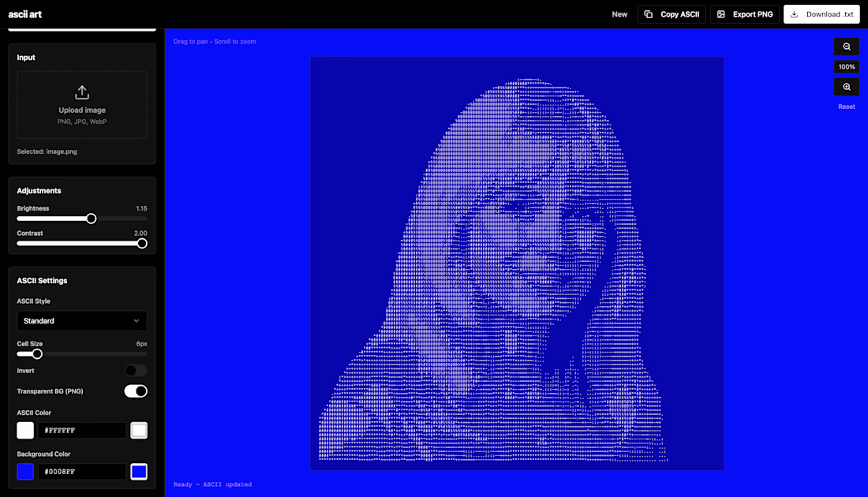
Task: Click the upload arrow icon
Action: pyautogui.click(x=82, y=92)
